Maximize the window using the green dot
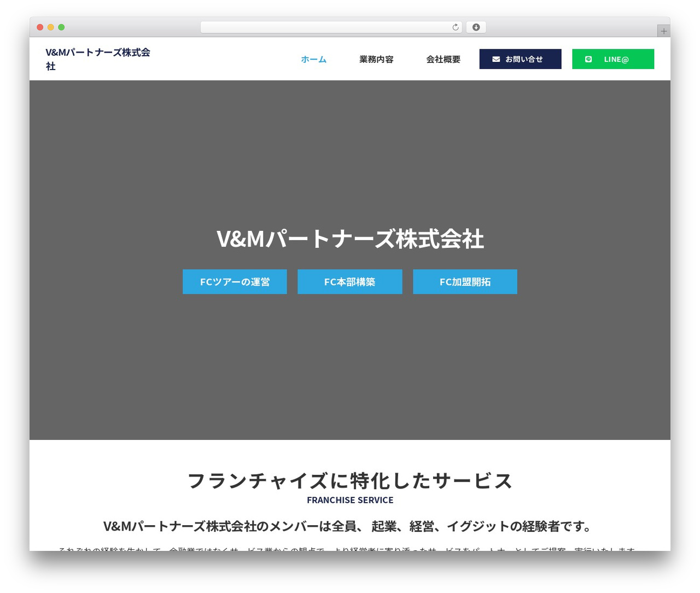This screenshot has width=700, height=593. tap(61, 27)
